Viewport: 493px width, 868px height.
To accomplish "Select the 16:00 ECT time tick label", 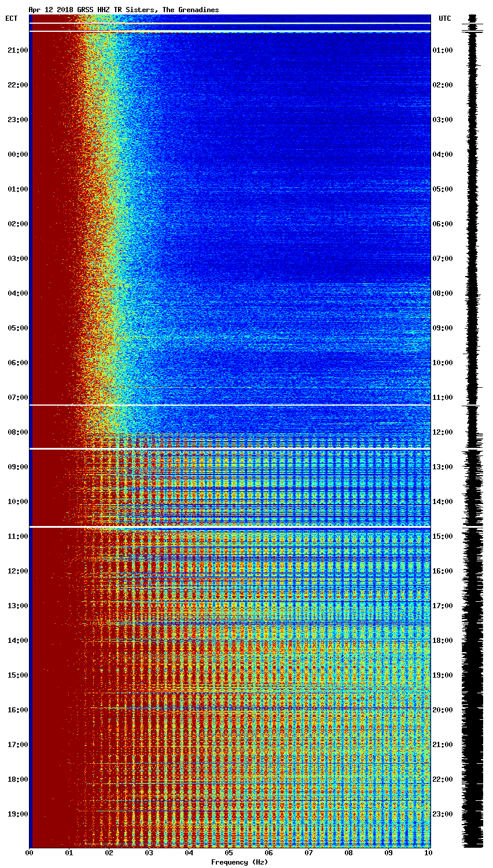I will pos(17,710).
